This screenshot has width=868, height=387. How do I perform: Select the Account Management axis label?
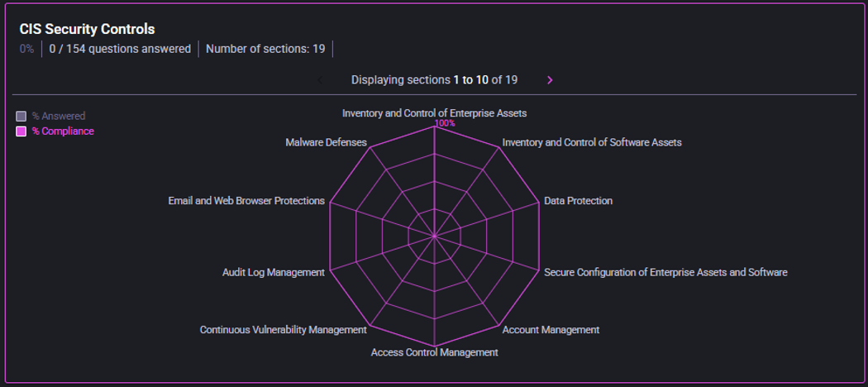(551, 330)
